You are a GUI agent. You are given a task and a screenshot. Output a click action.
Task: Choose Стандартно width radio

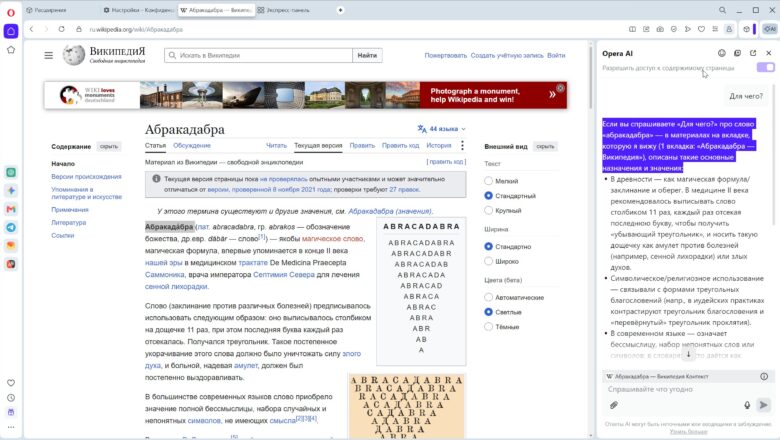[488, 247]
